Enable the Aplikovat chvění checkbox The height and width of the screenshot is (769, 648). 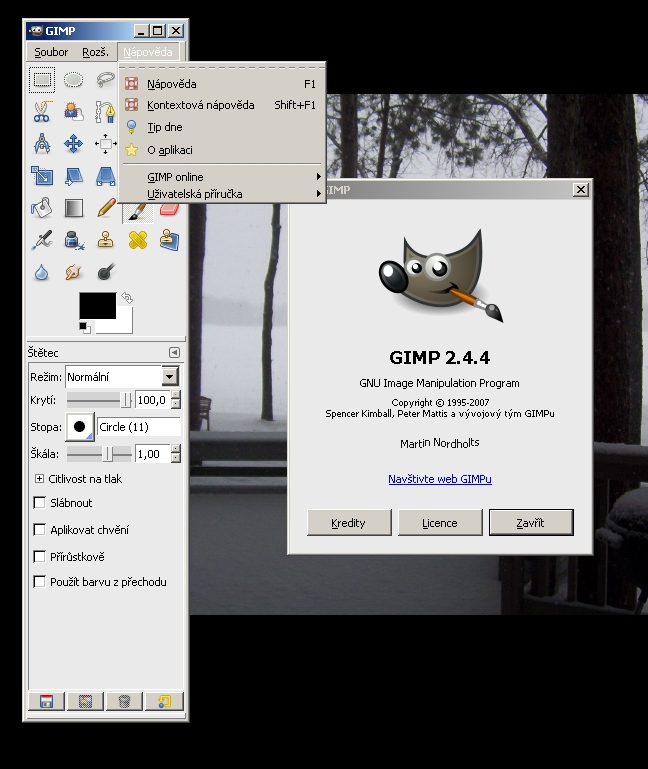coord(39,530)
